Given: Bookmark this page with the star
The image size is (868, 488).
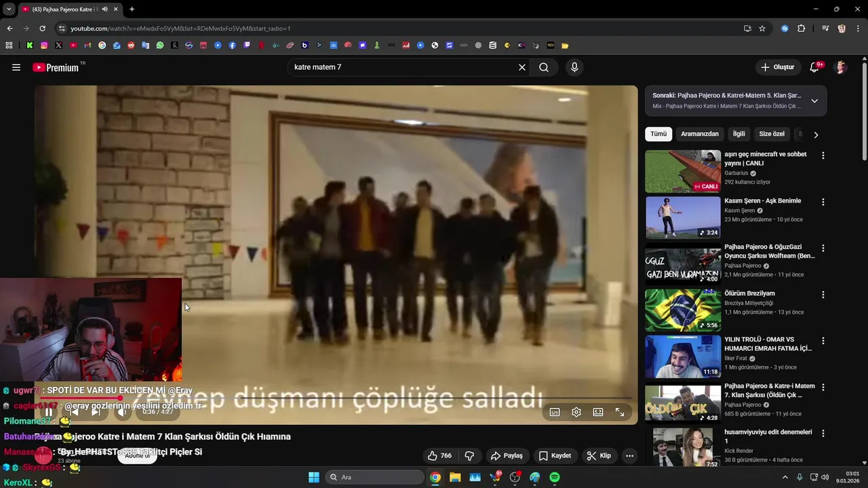Looking at the screenshot, I should (762, 28).
